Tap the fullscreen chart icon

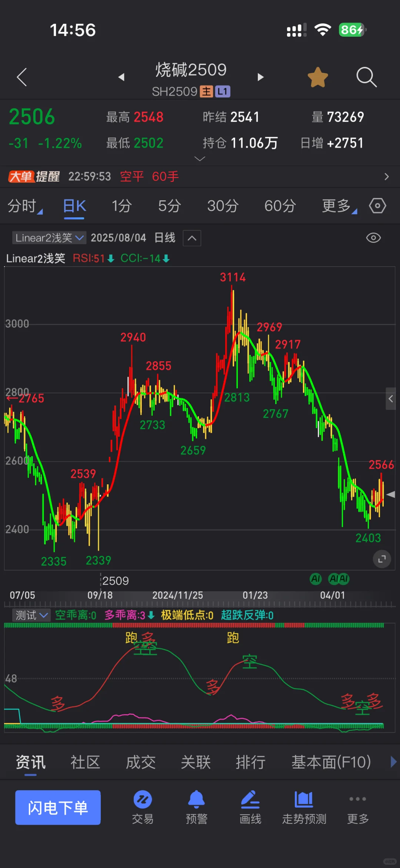(x=382, y=559)
